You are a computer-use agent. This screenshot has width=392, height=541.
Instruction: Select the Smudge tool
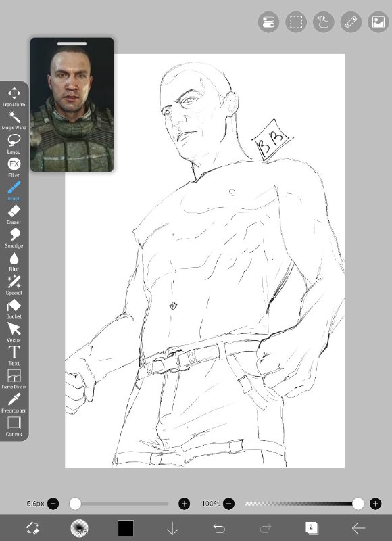(x=14, y=238)
